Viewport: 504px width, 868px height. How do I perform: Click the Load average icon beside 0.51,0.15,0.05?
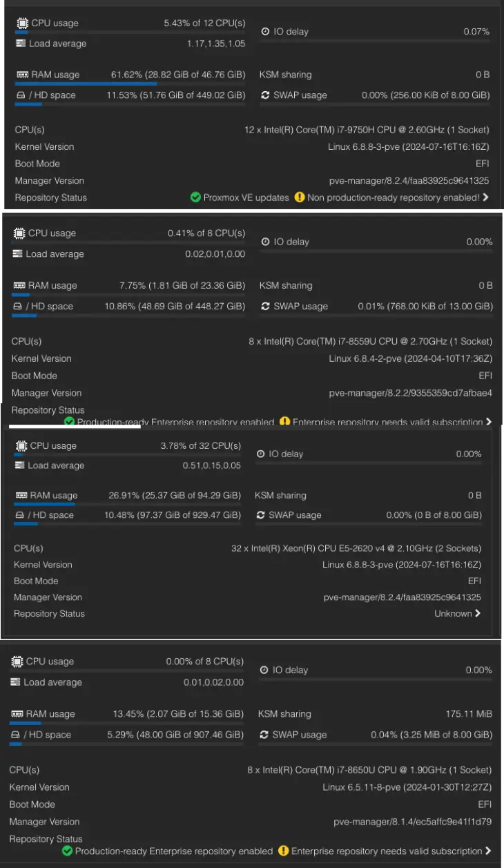click(x=19, y=465)
